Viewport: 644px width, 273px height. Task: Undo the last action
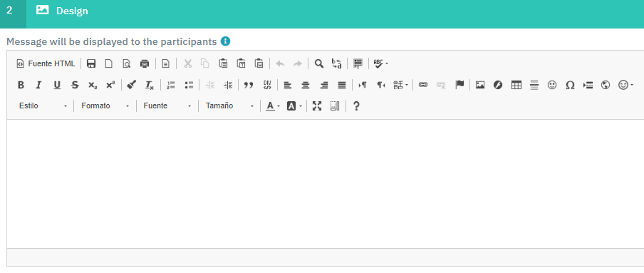click(280, 63)
